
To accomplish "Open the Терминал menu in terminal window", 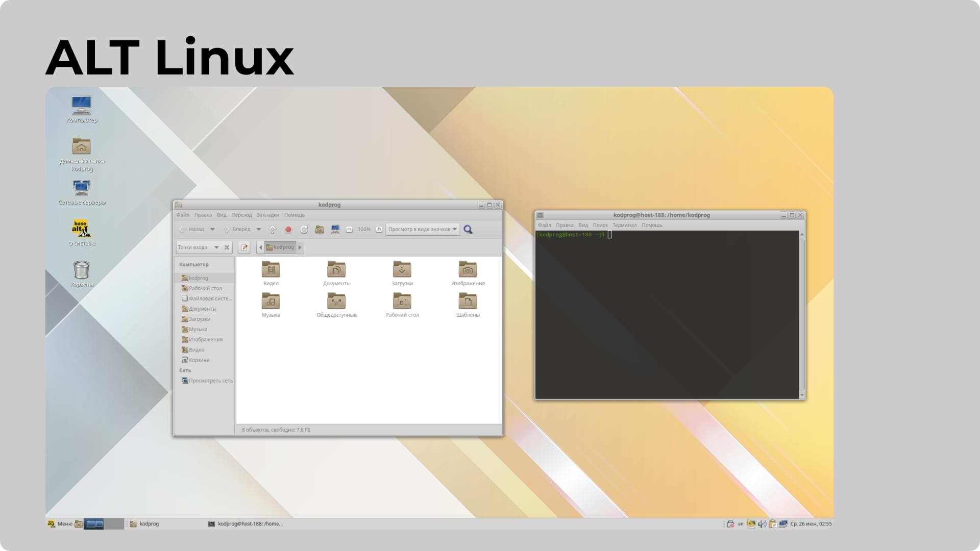I will tap(625, 225).
